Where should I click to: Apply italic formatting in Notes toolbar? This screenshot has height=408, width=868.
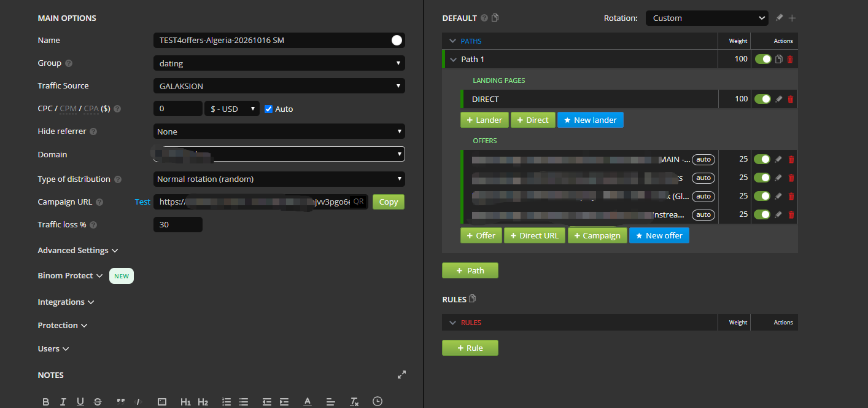[x=63, y=402]
